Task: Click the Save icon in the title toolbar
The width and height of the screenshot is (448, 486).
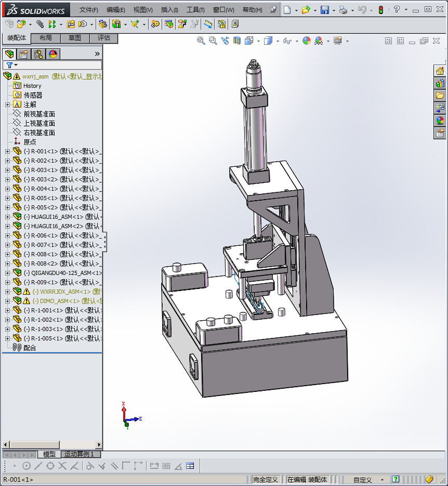Action: click(x=324, y=9)
